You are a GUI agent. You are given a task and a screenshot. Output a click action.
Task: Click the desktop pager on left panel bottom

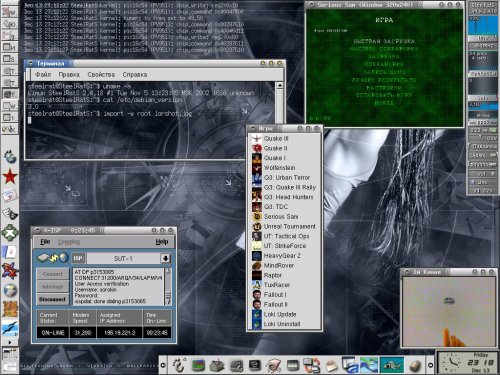tap(10, 360)
